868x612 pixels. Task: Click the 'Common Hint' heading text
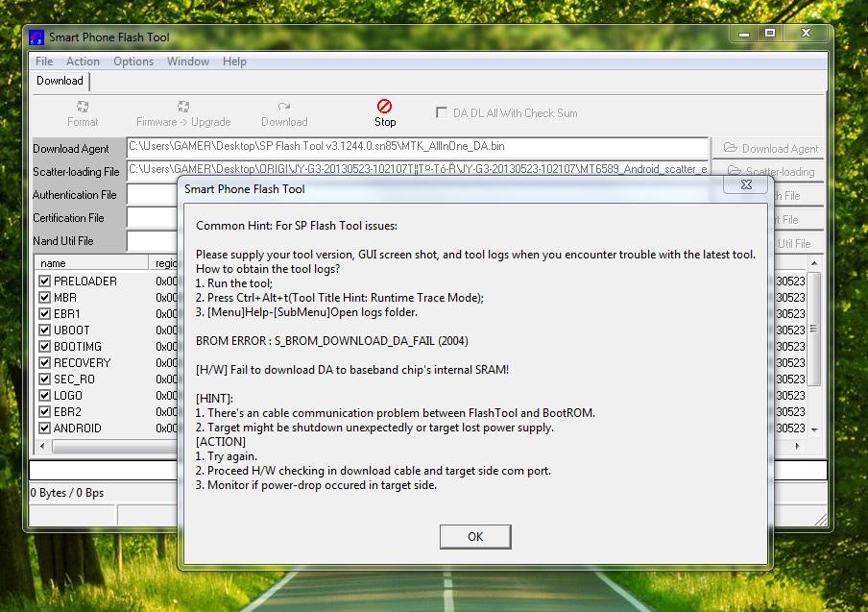click(296, 226)
